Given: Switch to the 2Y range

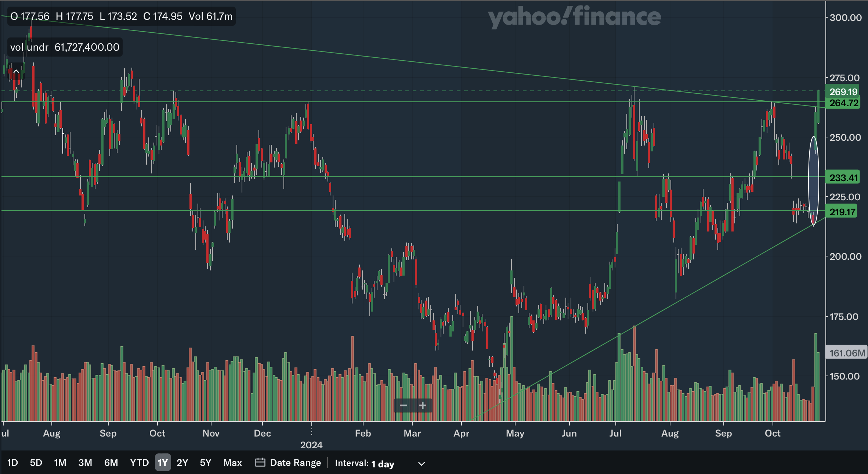Looking at the screenshot, I should tap(182, 463).
